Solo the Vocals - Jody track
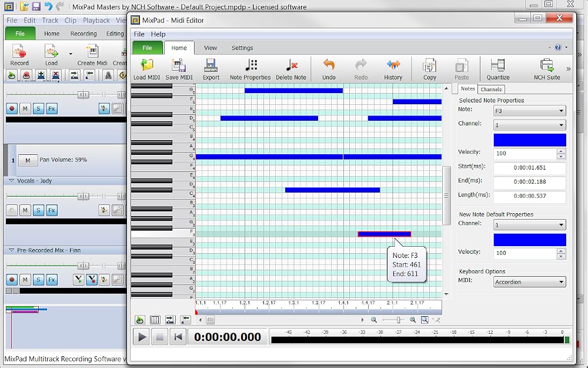The image size is (588, 368). 38,210
